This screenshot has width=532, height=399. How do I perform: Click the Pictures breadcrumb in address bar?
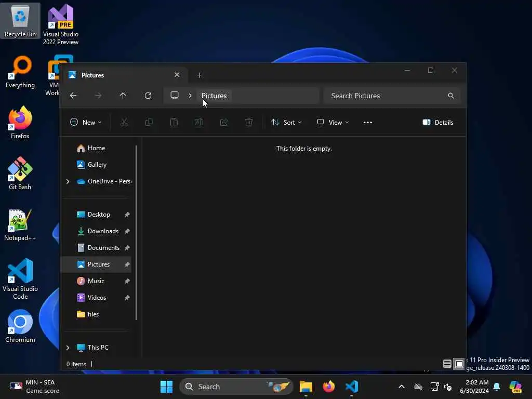click(214, 96)
